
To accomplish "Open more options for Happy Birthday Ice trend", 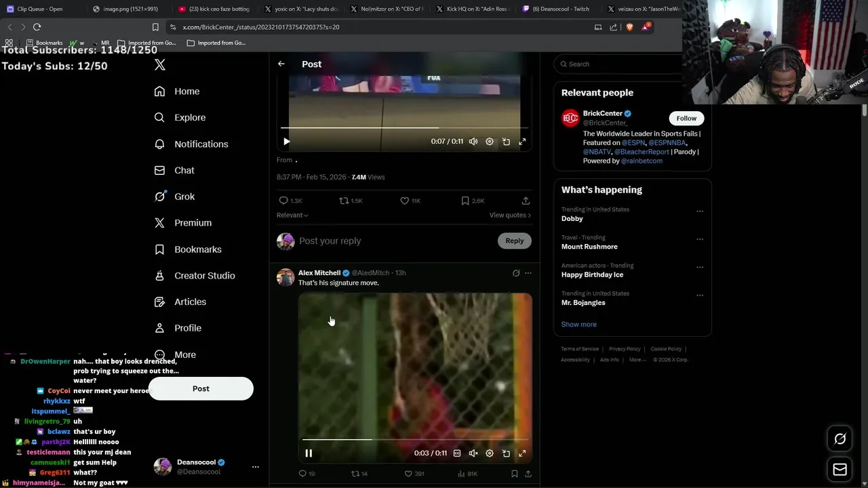I will coord(700,267).
